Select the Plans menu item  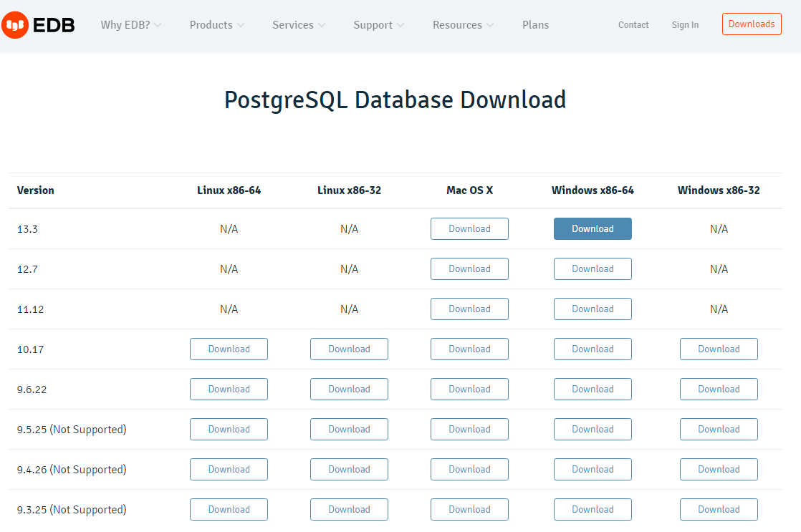pos(535,24)
